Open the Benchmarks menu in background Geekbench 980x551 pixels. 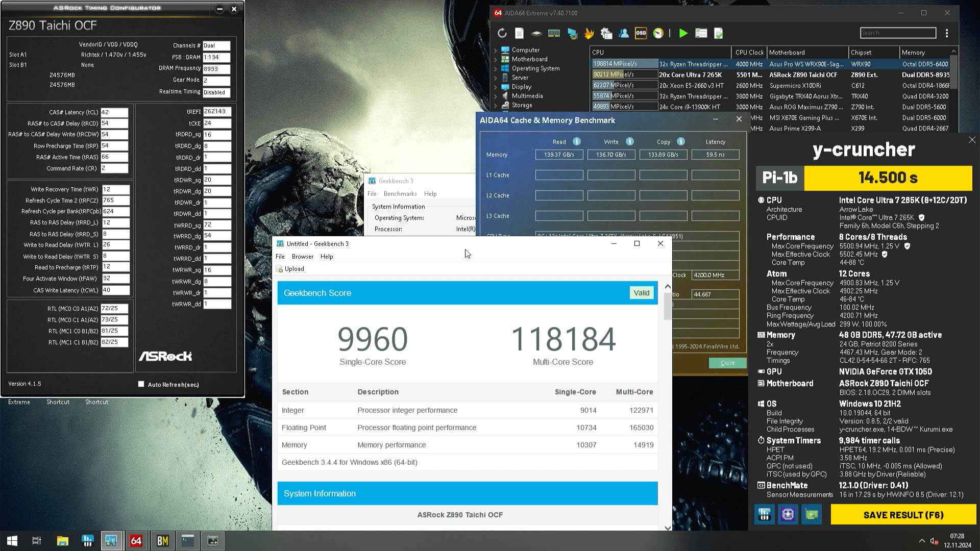(x=400, y=194)
